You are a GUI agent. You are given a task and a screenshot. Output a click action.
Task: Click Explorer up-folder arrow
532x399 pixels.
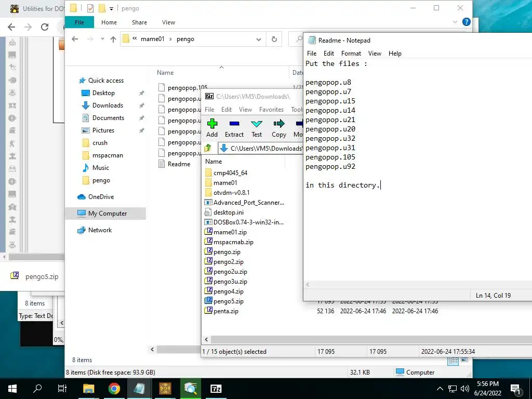coord(113,39)
